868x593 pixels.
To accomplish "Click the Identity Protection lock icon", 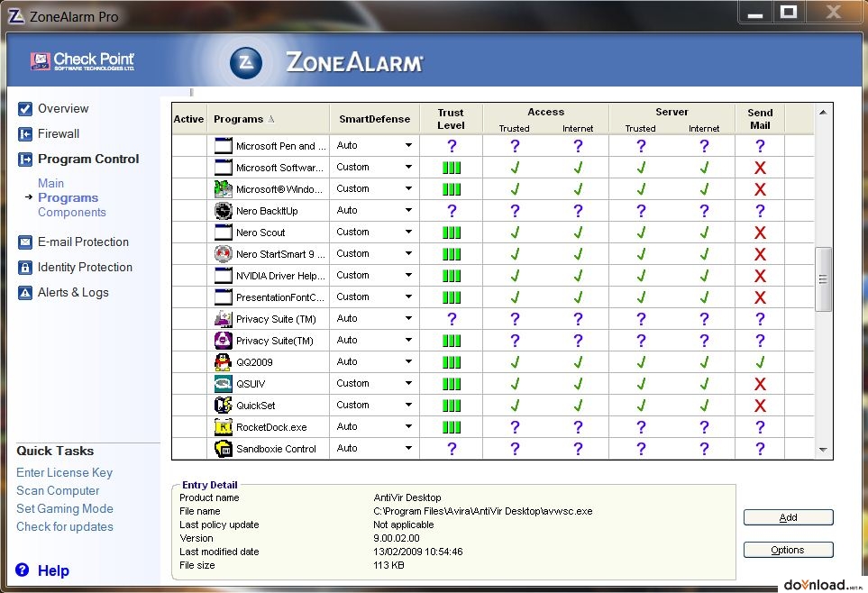I will pos(25,268).
